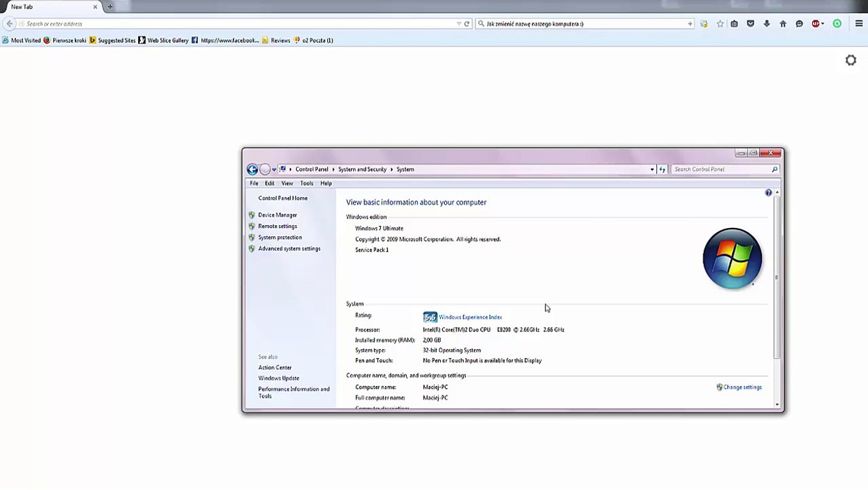Open Performance Information and Tools
Image resolution: width=868 pixels, height=490 pixels.
[x=294, y=393]
